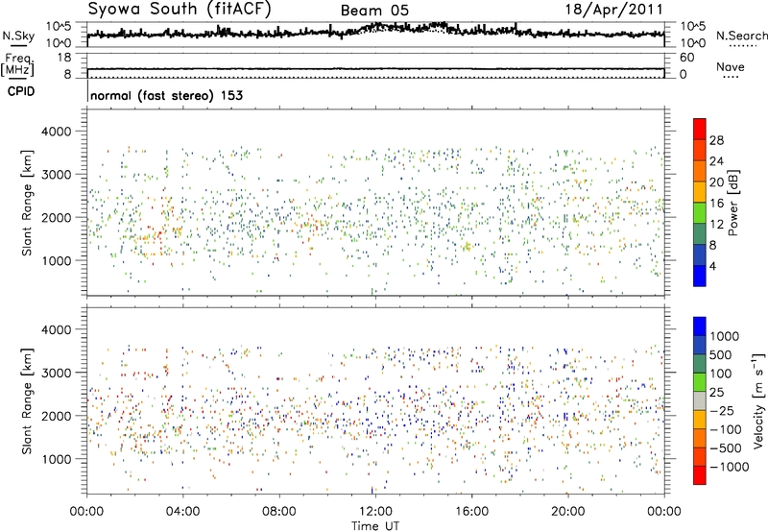Click the light green Power swatch near 12 dB
Viewport: 768px width, 532px height.
click(x=700, y=212)
